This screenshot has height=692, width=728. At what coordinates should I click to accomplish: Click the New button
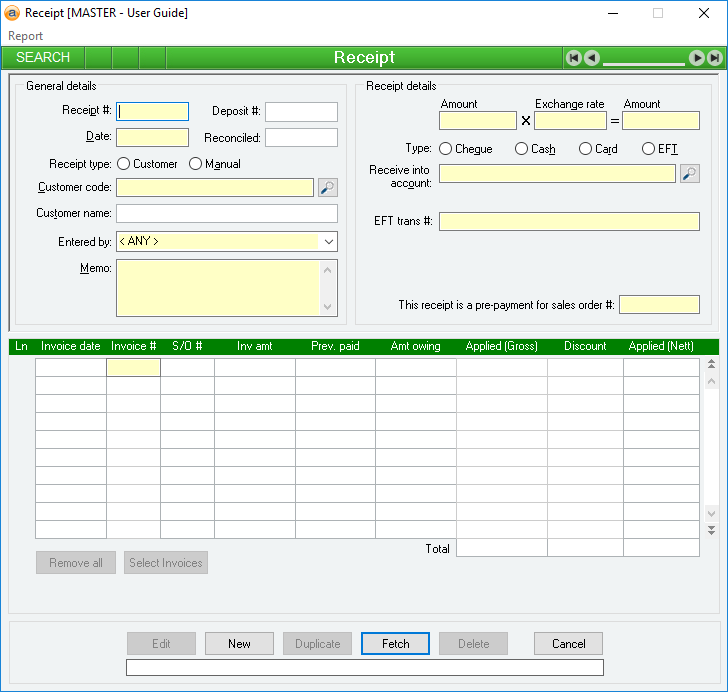click(239, 644)
